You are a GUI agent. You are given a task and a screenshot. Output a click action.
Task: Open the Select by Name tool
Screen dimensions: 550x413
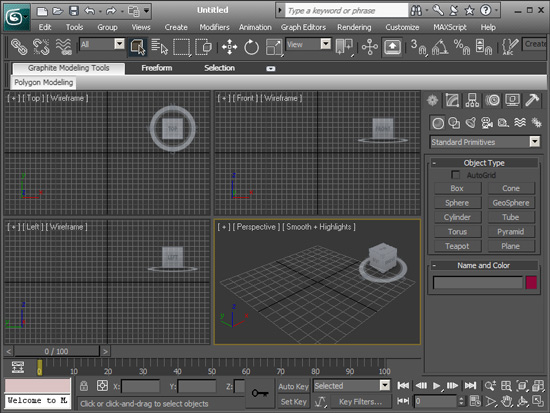pos(159,47)
